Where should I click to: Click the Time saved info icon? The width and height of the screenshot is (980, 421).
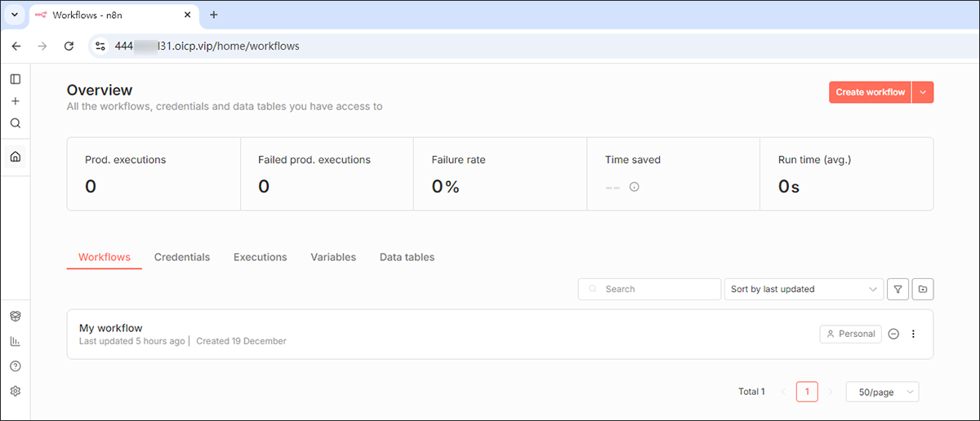coord(635,187)
